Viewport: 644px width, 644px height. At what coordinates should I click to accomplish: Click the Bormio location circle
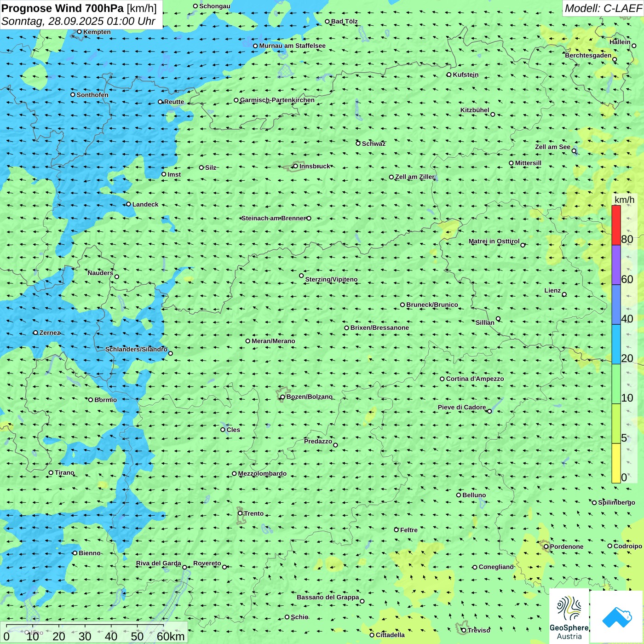click(91, 400)
